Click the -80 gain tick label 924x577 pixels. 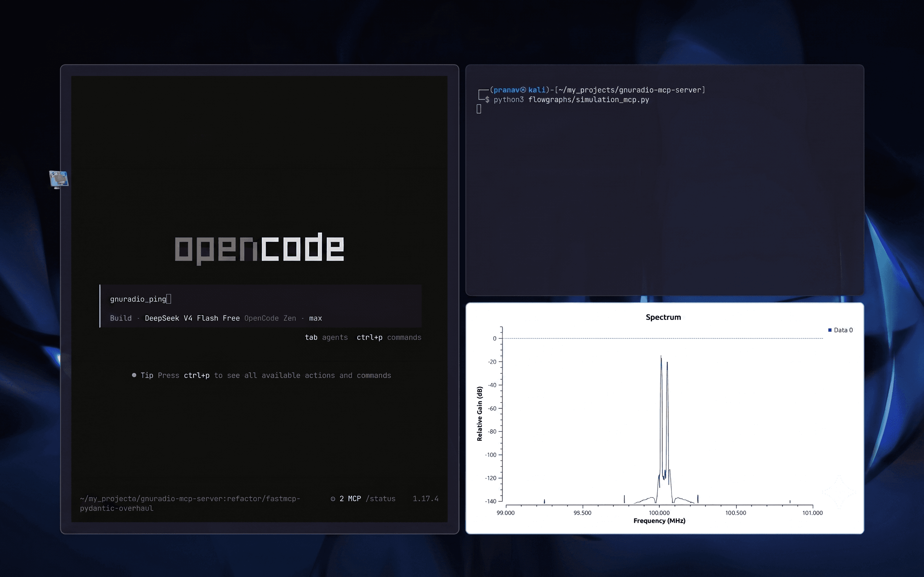pos(492,432)
